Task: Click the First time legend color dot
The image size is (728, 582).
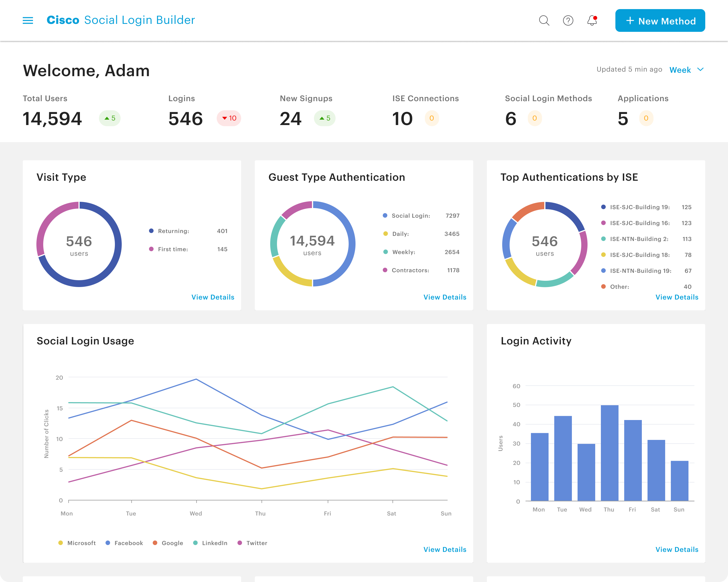Action: [151, 249]
